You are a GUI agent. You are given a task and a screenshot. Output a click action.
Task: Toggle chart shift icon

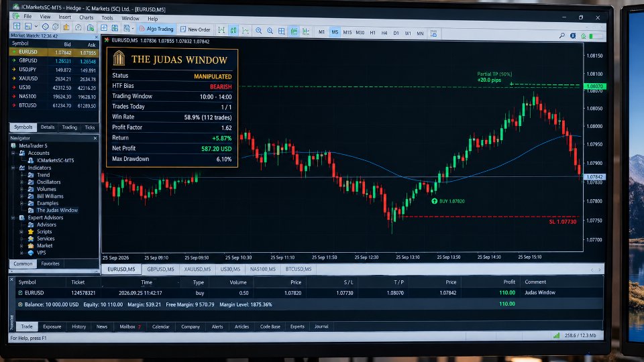(x=306, y=32)
